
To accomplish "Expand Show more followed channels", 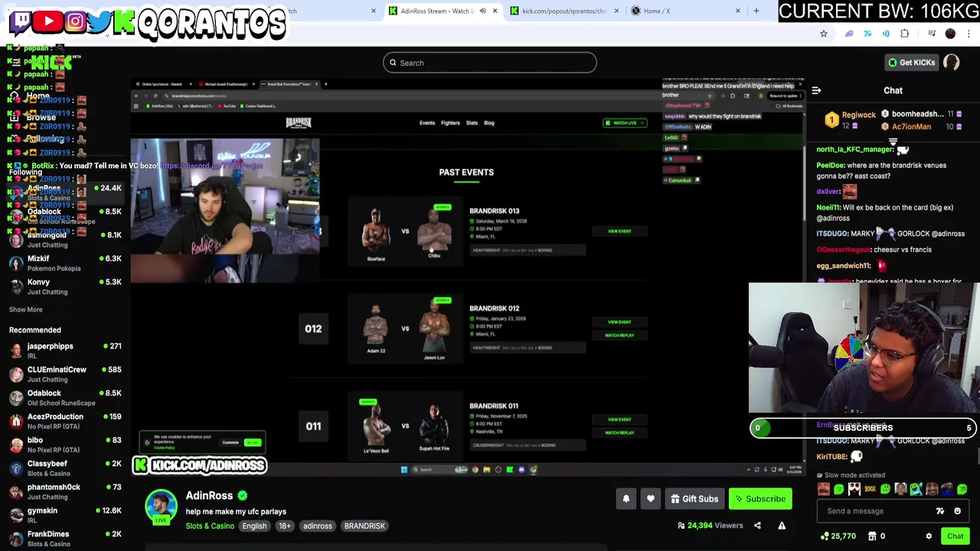I will (x=26, y=309).
